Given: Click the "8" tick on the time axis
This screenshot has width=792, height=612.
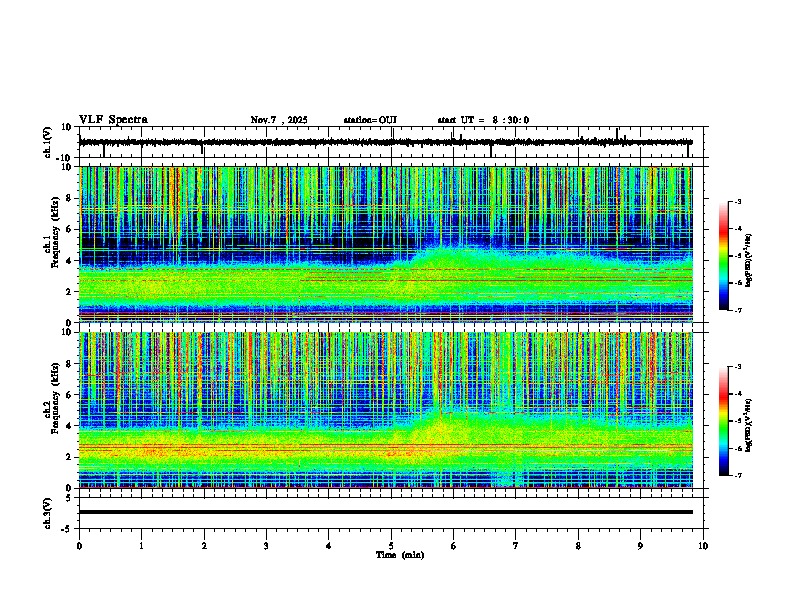Looking at the screenshot, I should pos(578,546).
